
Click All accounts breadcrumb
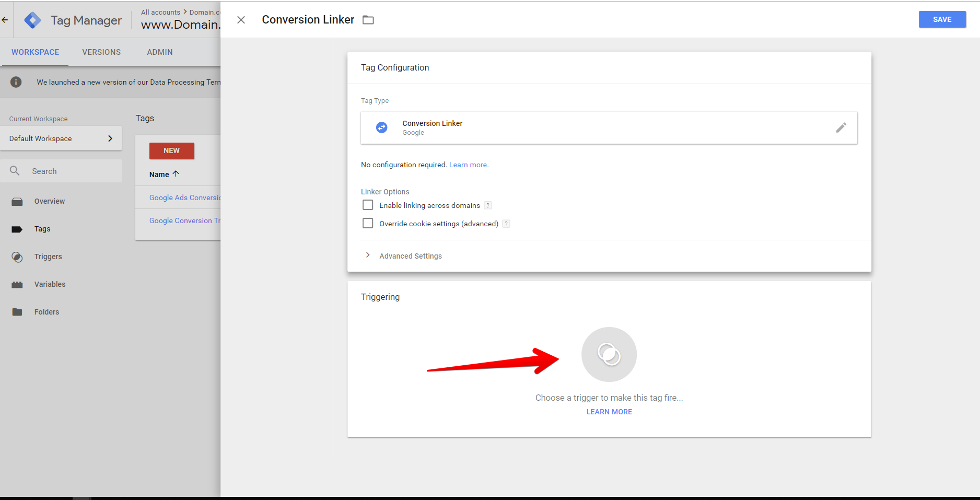[160, 12]
